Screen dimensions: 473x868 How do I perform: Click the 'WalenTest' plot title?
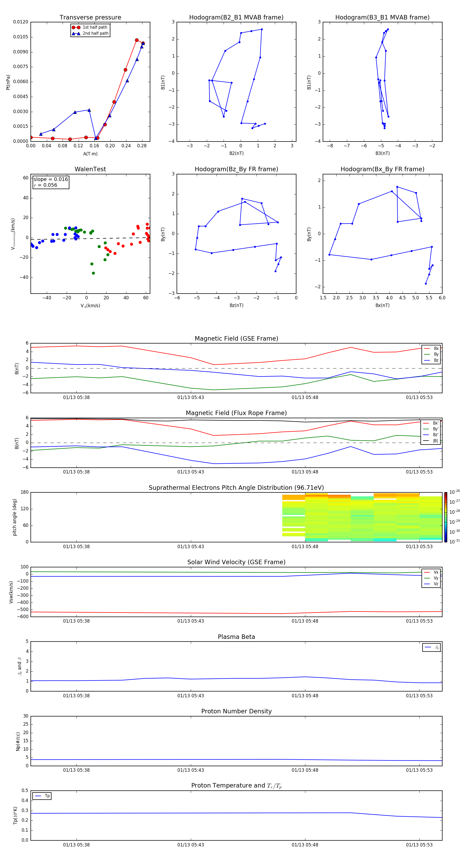tap(90, 169)
